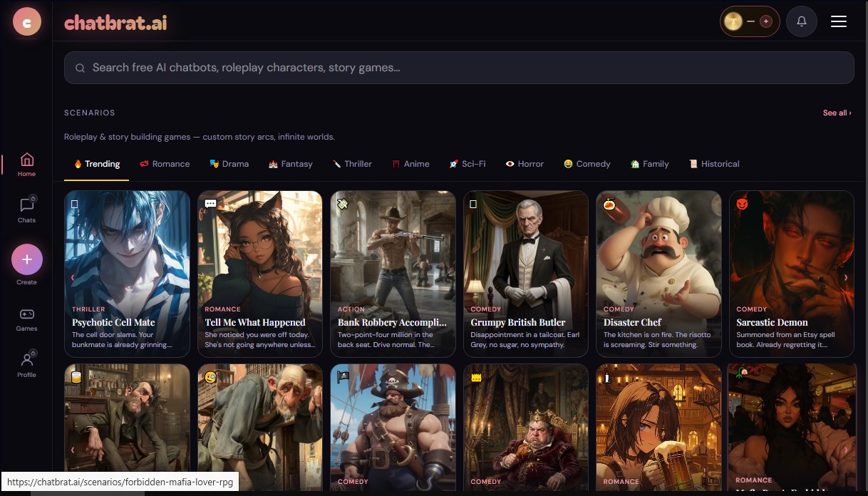Click the emoji icon on old man card

point(210,378)
